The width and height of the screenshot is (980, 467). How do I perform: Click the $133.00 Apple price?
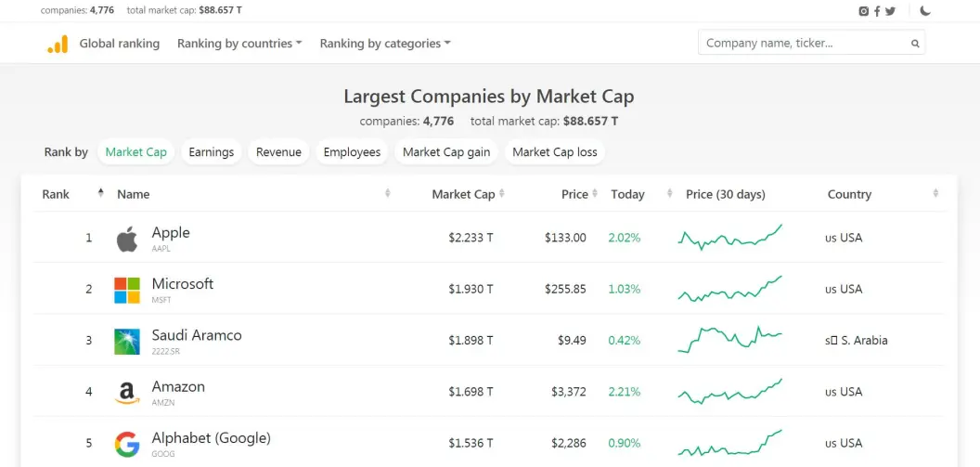click(565, 238)
